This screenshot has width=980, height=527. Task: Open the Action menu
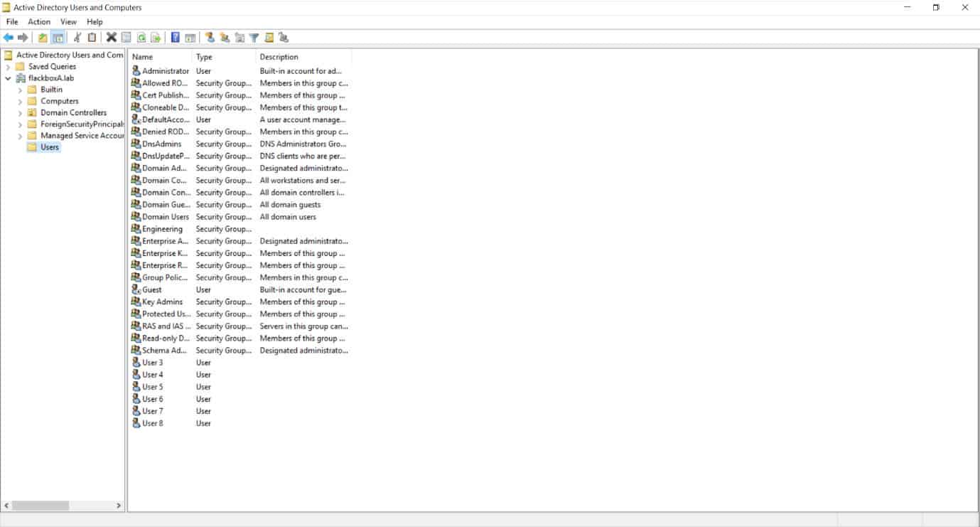[39, 22]
